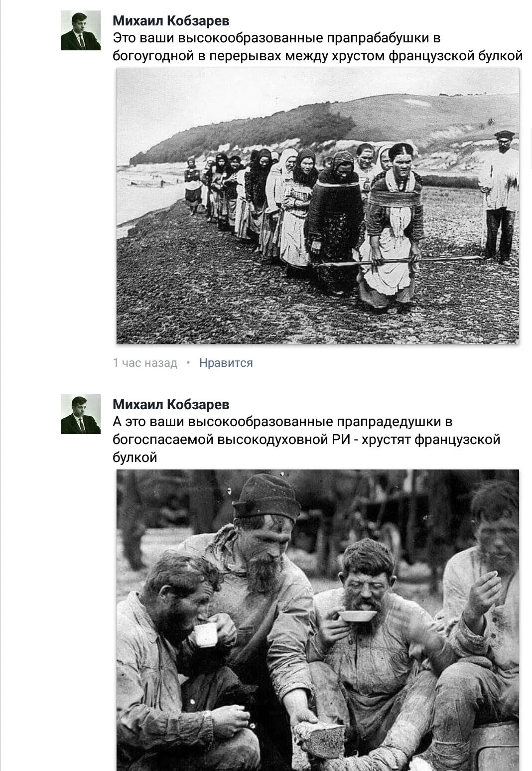
Task: Click the saucer the bearded man drinks from
Action: coord(357,616)
